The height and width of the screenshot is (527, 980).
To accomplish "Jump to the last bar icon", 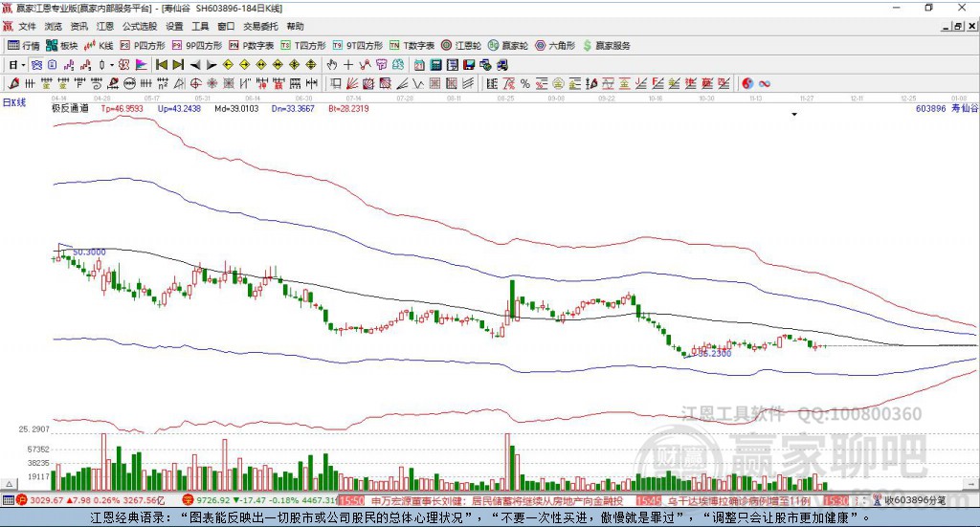I will click(178, 65).
